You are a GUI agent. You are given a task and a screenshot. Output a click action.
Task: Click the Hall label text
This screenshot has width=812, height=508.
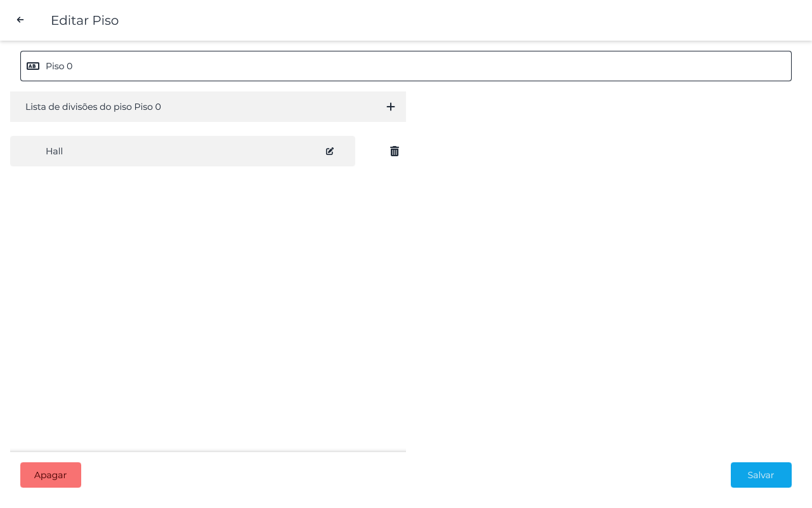(54, 151)
